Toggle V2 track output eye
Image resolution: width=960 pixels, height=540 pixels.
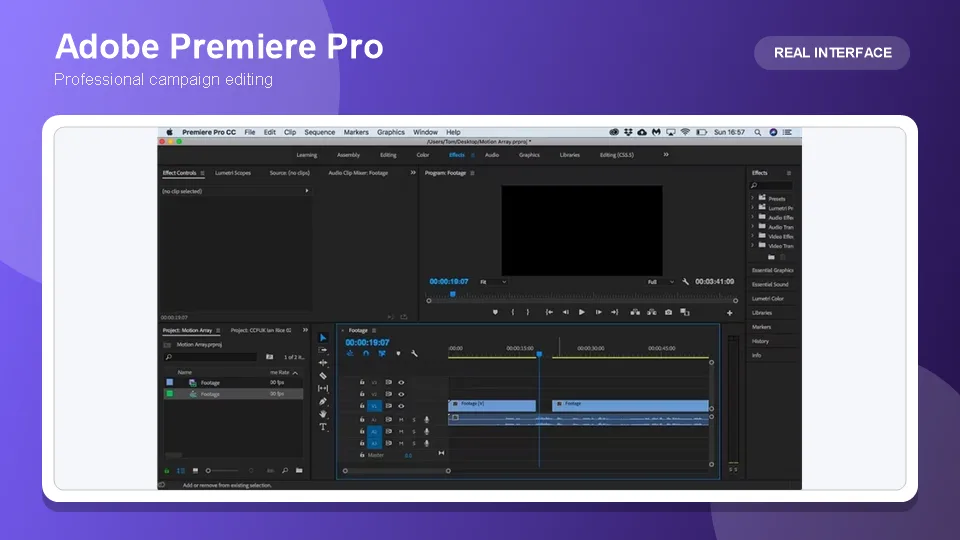tap(401, 394)
